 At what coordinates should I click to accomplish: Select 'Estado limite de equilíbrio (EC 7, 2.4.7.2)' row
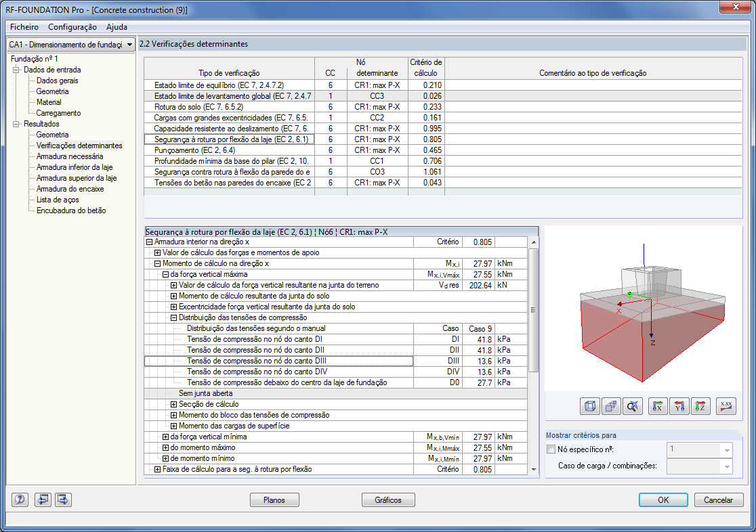click(442, 85)
